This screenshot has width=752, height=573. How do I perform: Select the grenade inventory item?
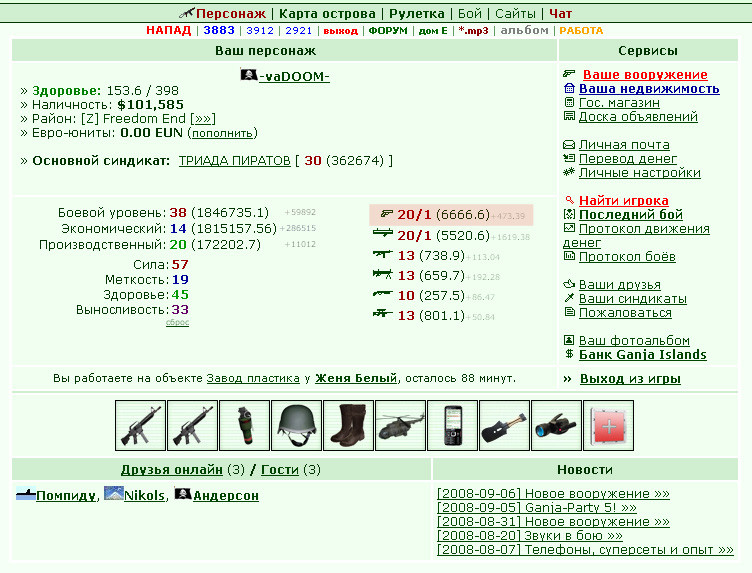(x=245, y=426)
